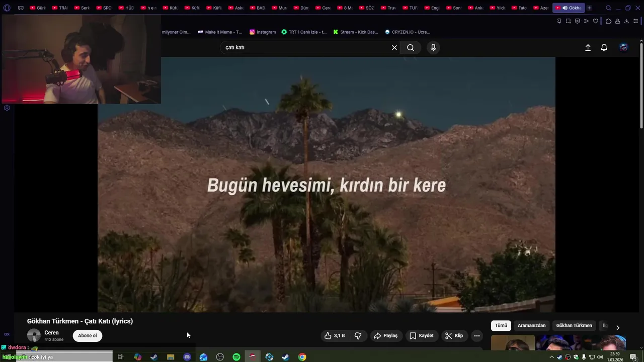The height and width of the screenshot is (362, 644).
Task: Subscribe with Abone ol button
Action: click(88, 336)
